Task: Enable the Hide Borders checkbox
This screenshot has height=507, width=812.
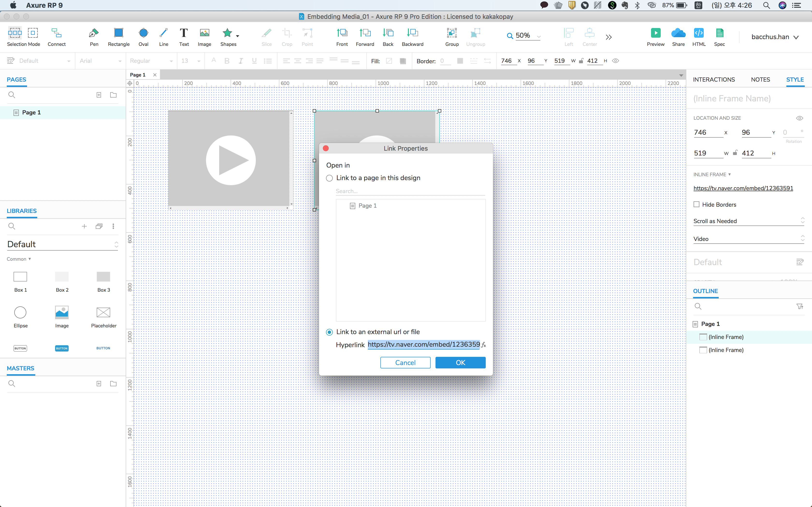Action: (696, 204)
